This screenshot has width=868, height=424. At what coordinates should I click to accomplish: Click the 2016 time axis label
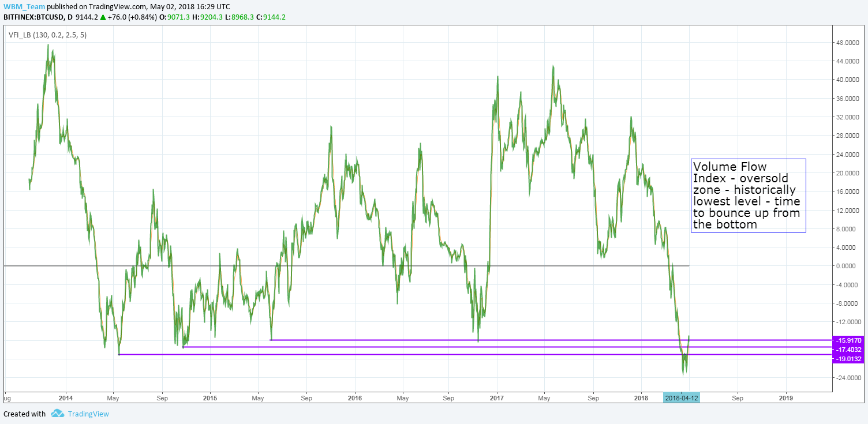(x=355, y=398)
